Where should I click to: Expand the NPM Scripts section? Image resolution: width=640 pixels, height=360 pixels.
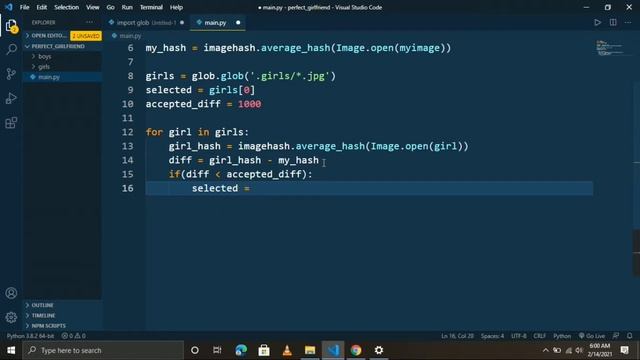click(x=48, y=326)
